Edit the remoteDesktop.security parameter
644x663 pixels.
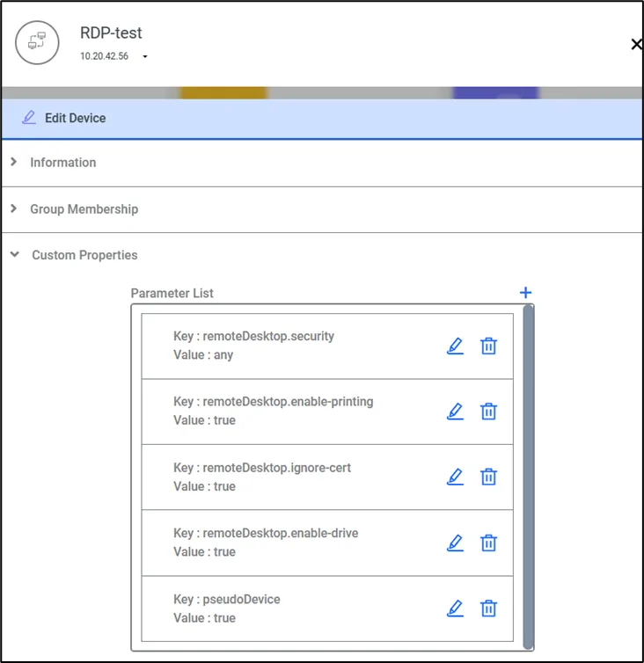pos(455,346)
